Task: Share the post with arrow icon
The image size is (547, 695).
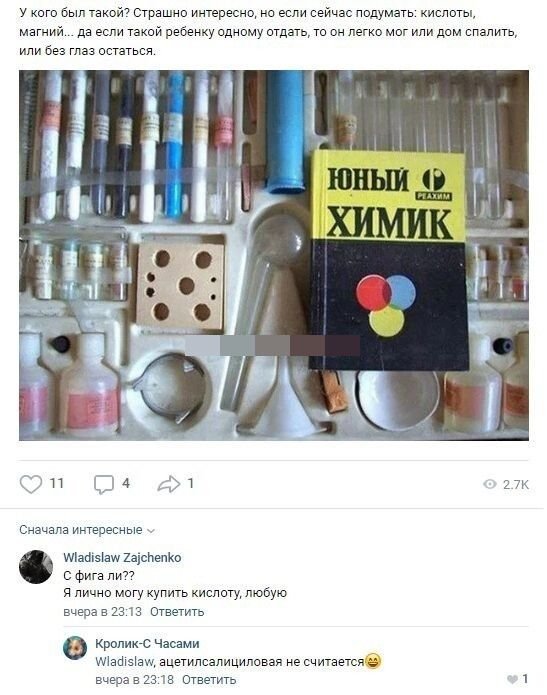Action: click(x=169, y=484)
